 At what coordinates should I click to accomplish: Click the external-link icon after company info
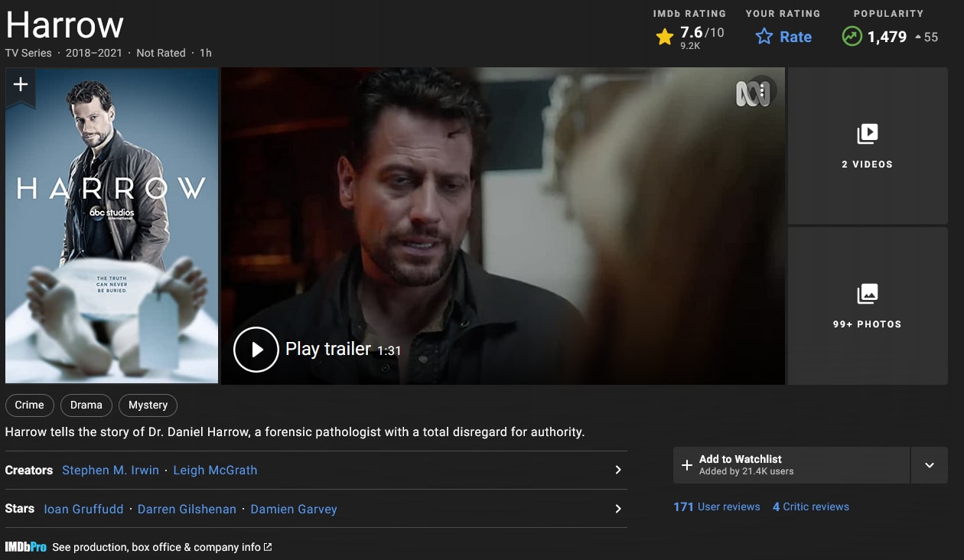click(x=268, y=547)
